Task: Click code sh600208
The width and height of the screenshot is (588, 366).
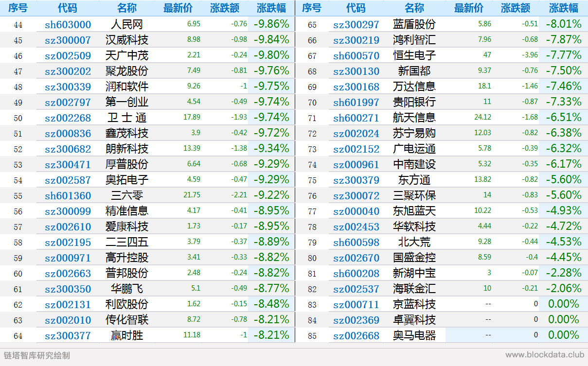Action: pos(356,274)
